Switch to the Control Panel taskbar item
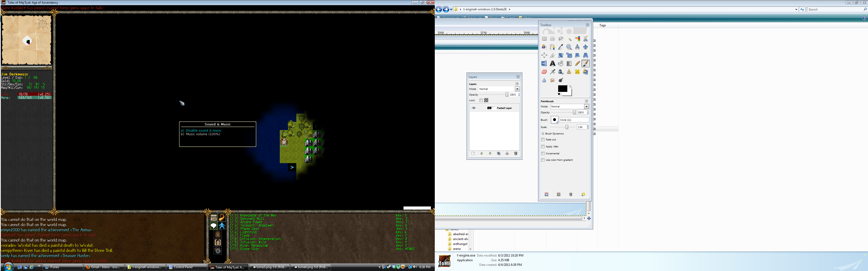 (x=187, y=267)
